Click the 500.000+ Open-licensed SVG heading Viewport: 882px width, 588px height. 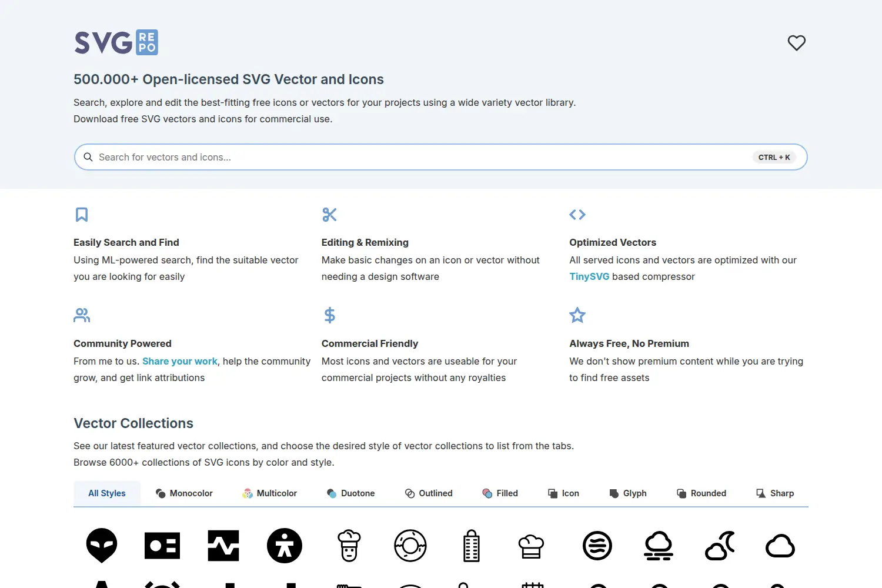[x=229, y=79]
